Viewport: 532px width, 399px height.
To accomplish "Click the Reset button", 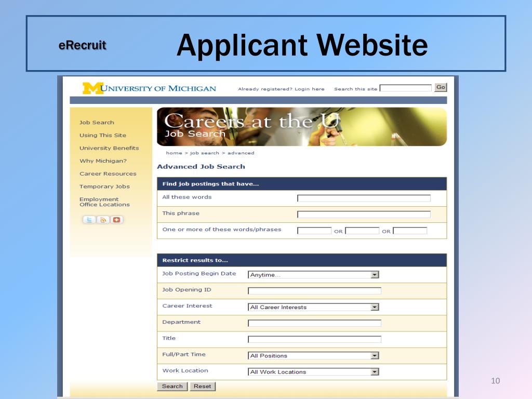I will tap(203, 386).
